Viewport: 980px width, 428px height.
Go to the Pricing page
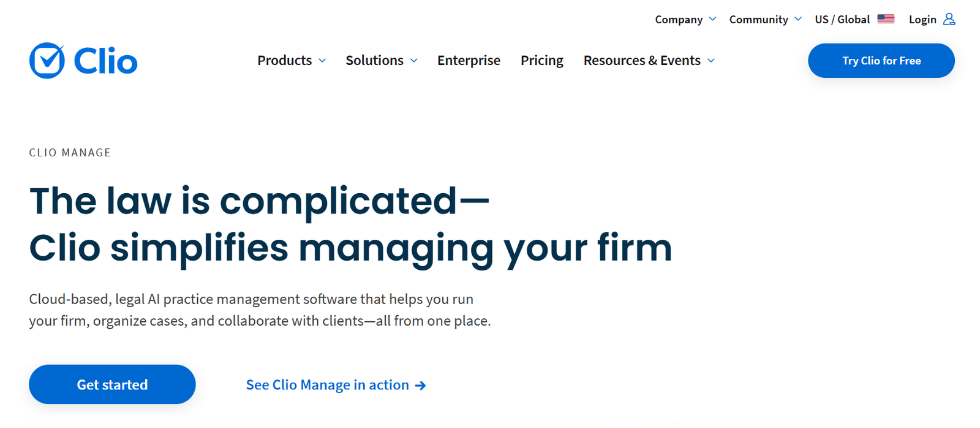[542, 60]
